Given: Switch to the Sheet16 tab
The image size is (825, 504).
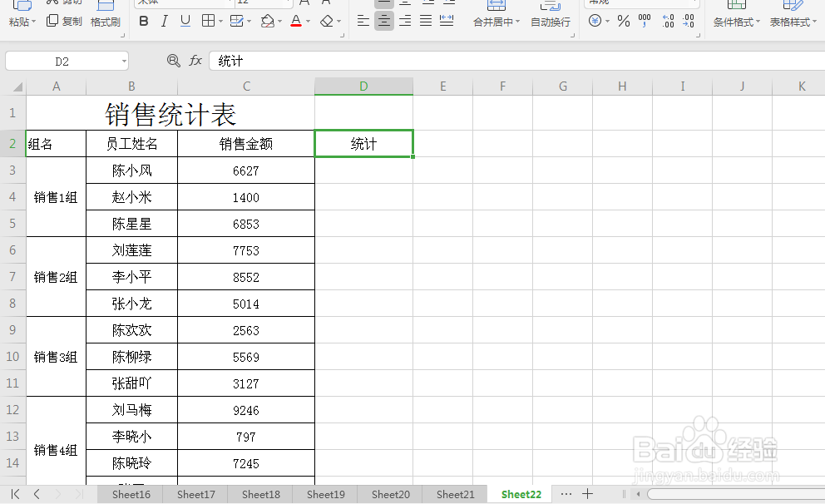Looking at the screenshot, I should click(x=131, y=494).
